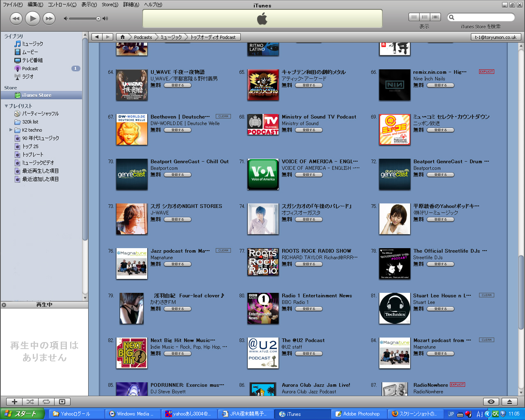Subscribe to Radio 1 Entertainment News

point(309,309)
